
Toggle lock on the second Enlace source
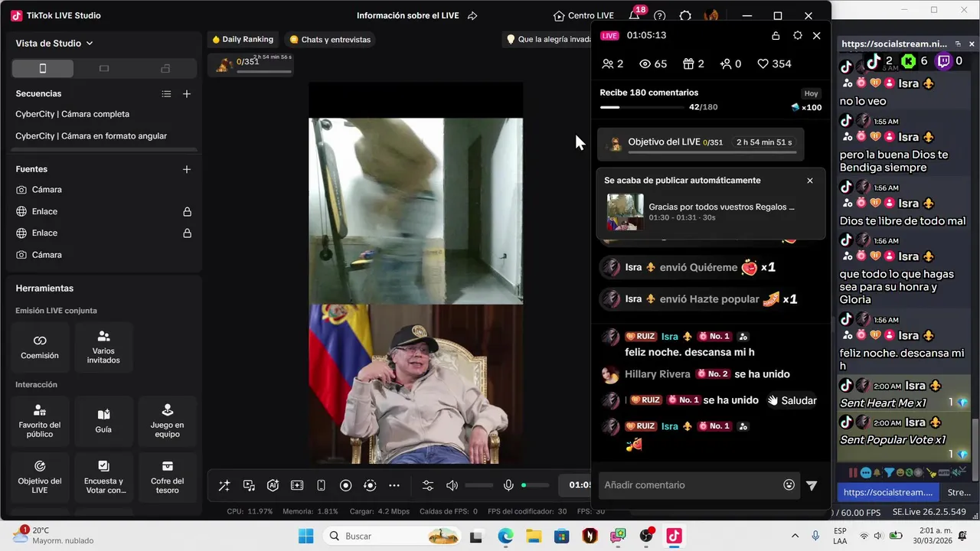(x=187, y=233)
